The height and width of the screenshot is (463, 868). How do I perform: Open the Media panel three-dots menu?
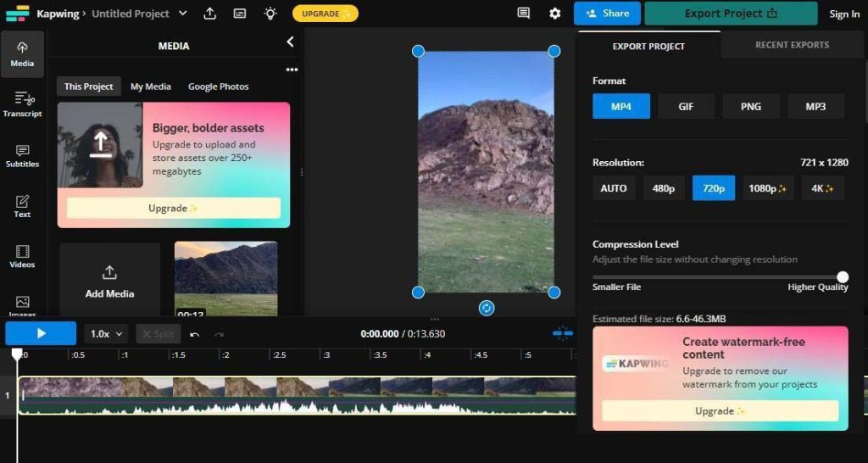click(x=292, y=70)
